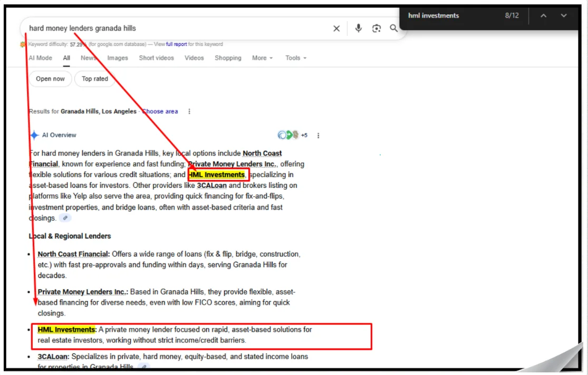The width and height of the screenshot is (588, 375).
Task: Open three-dot options next to Choose area
Action: (x=189, y=112)
